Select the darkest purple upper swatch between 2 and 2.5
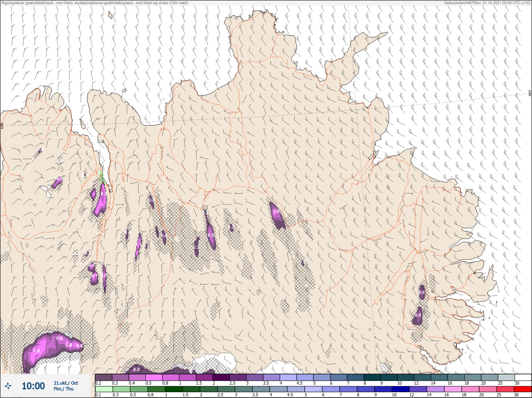 tap(221, 377)
